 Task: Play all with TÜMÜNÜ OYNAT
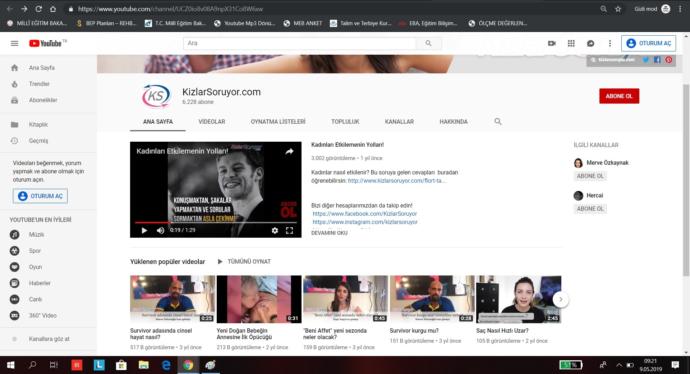coord(244,261)
